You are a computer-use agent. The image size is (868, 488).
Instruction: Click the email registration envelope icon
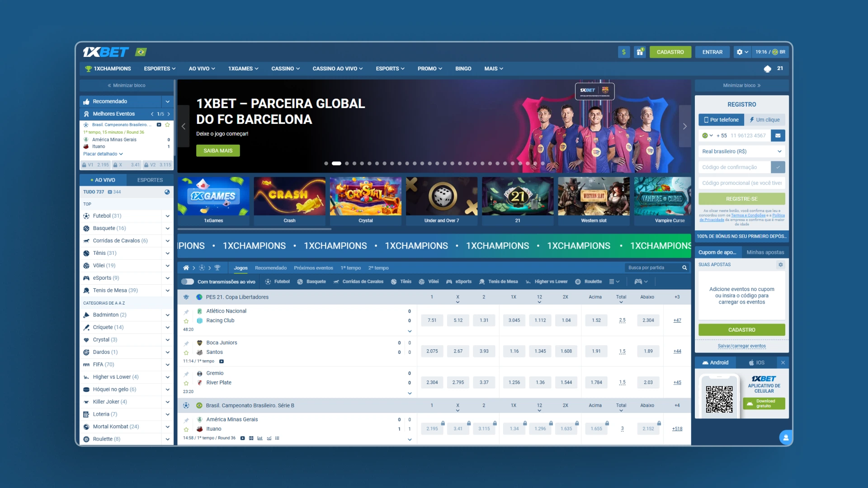click(778, 135)
